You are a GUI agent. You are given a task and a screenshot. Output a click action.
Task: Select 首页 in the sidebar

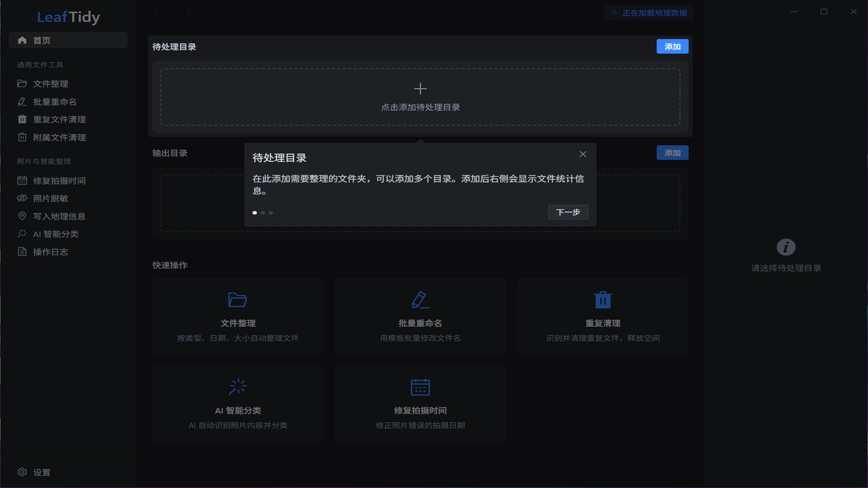[x=68, y=40]
